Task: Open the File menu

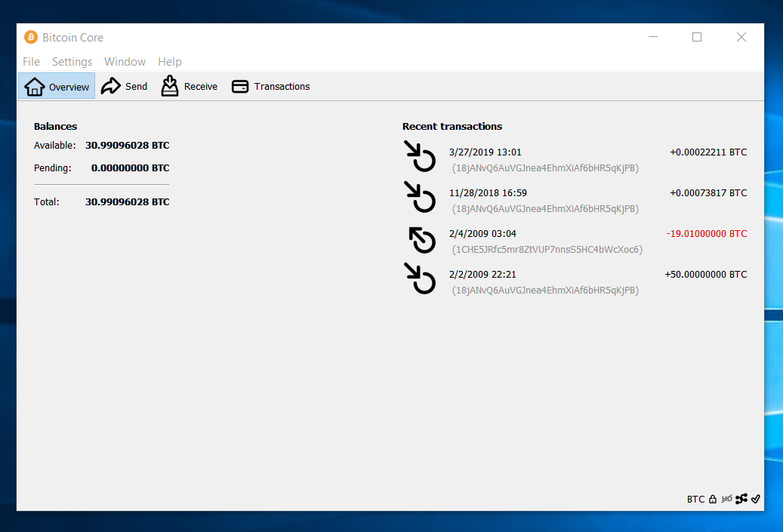Action: pos(31,62)
